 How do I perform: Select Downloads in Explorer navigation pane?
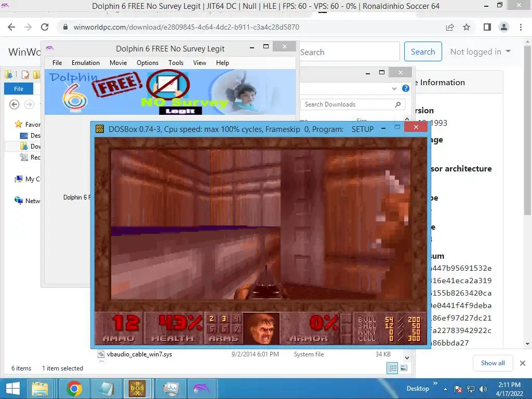pos(30,146)
